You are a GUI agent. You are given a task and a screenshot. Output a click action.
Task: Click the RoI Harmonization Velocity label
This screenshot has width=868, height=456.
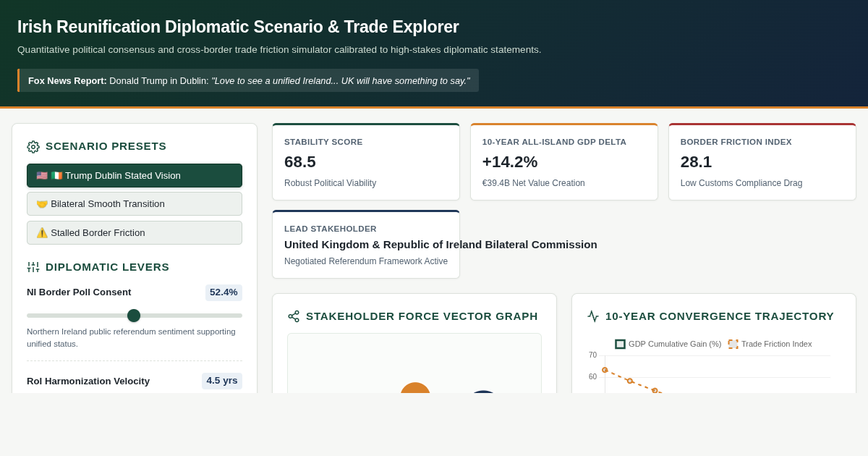(x=88, y=381)
